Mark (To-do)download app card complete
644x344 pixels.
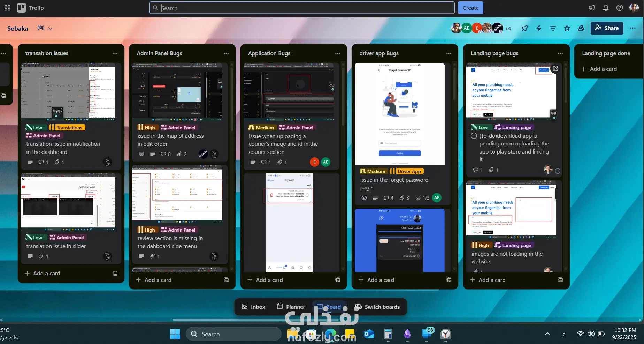[x=474, y=136]
